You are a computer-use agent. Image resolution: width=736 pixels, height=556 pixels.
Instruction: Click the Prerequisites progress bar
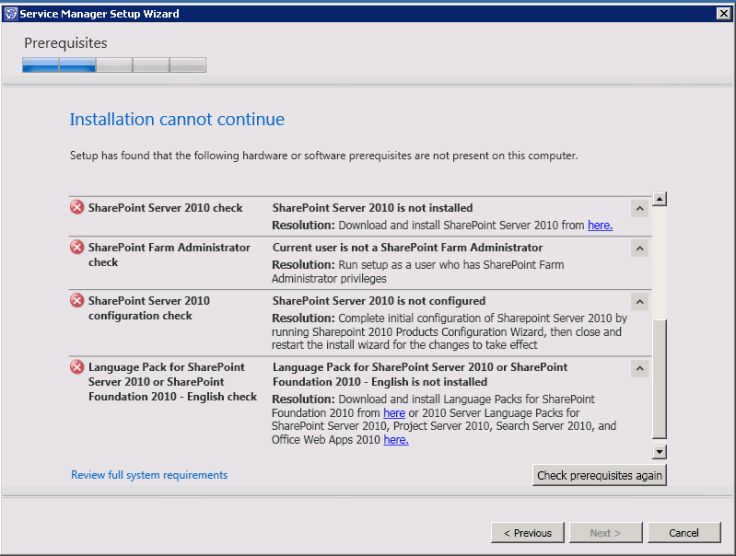click(x=114, y=65)
